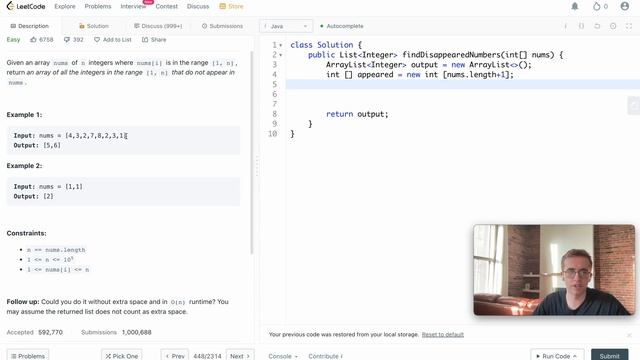
Task: Click the Example 2 output text
Action: pos(33,196)
